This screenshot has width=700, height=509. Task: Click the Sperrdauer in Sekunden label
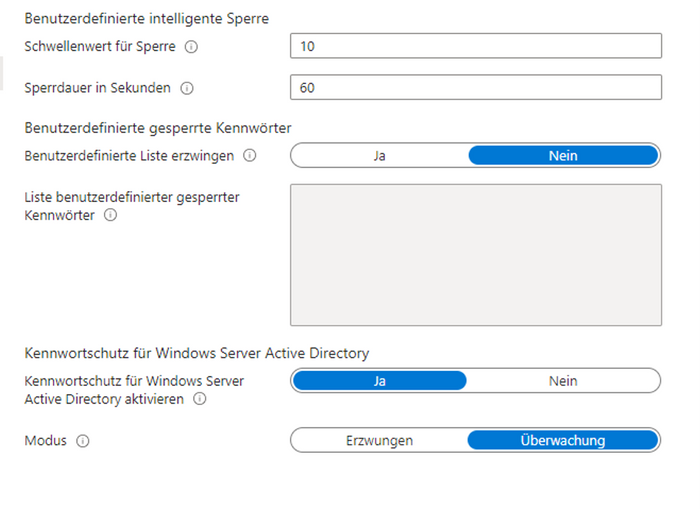(x=98, y=88)
